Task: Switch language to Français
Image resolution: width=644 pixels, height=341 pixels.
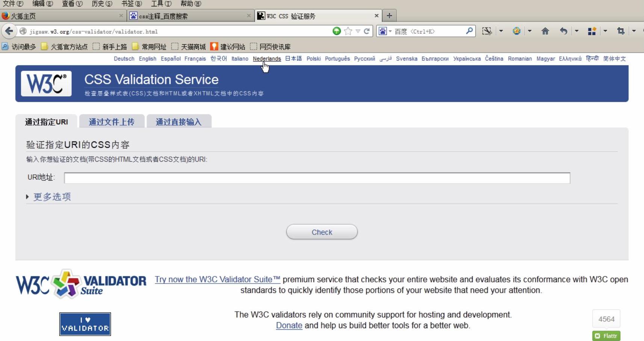Action: click(195, 59)
